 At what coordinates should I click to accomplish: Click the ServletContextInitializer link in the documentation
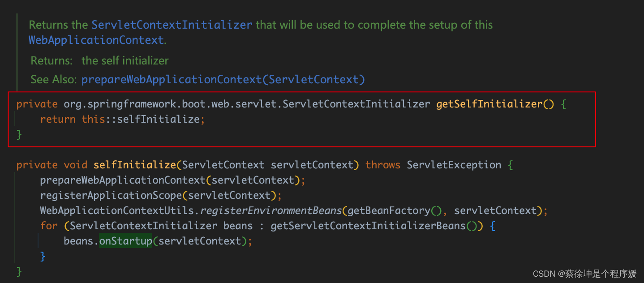[x=171, y=25]
